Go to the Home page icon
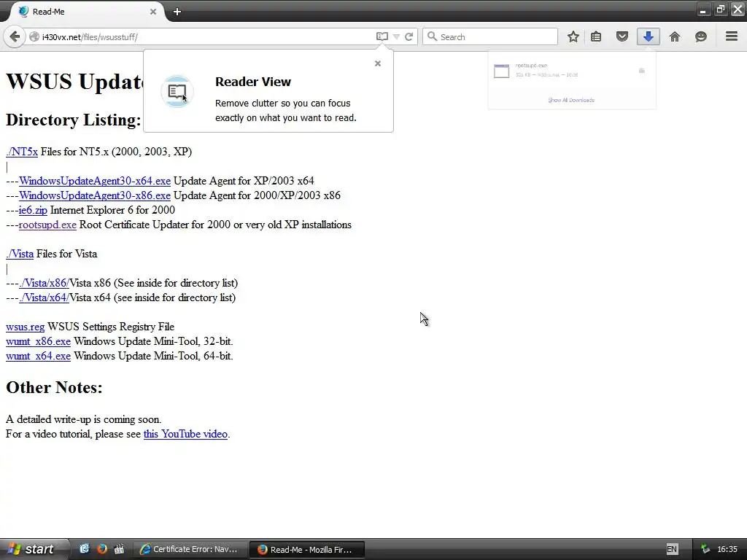Viewport: 747px width, 560px height. click(x=675, y=36)
